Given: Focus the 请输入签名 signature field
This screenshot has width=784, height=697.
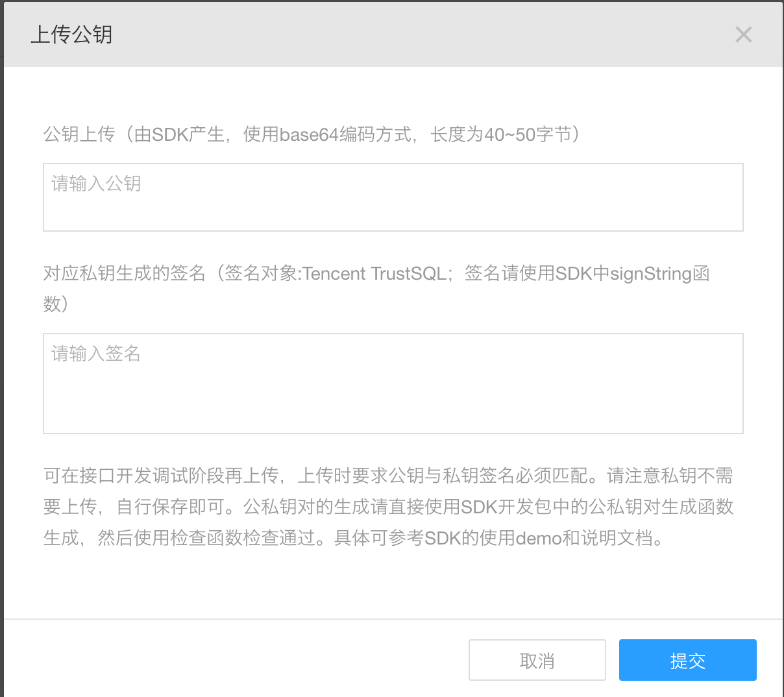Looking at the screenshot, I should coord(393,383).
